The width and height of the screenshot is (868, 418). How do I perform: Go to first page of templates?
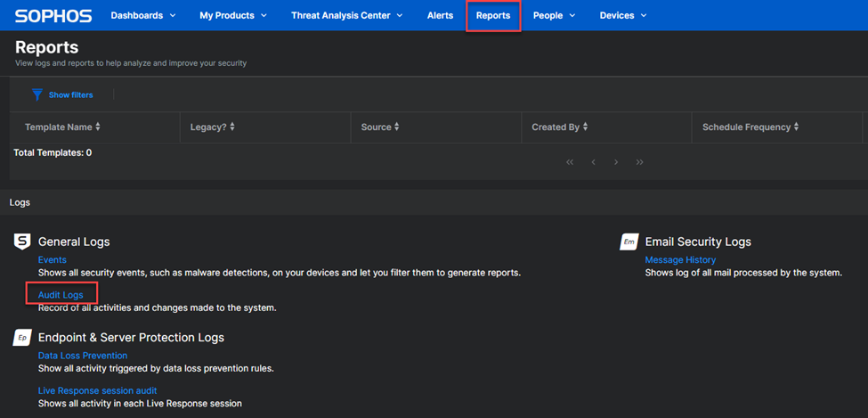[570, 162]
